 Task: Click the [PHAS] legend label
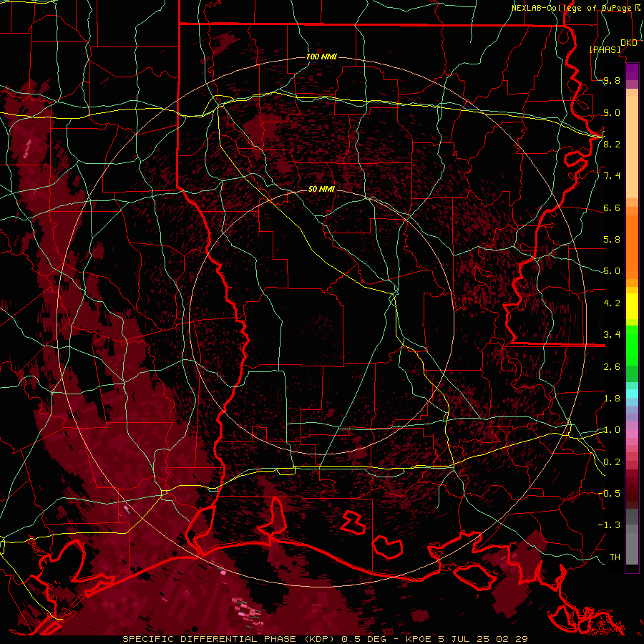(605, 49)
